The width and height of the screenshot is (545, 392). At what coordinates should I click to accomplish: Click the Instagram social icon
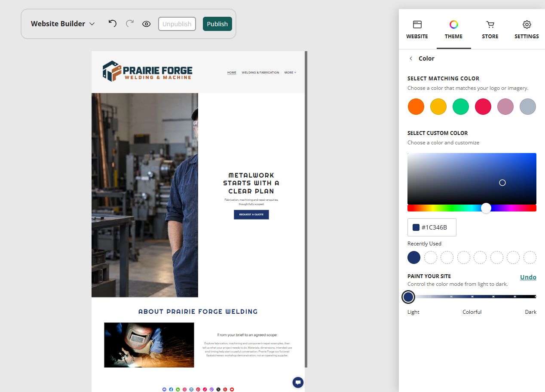(x=185, y=389)
